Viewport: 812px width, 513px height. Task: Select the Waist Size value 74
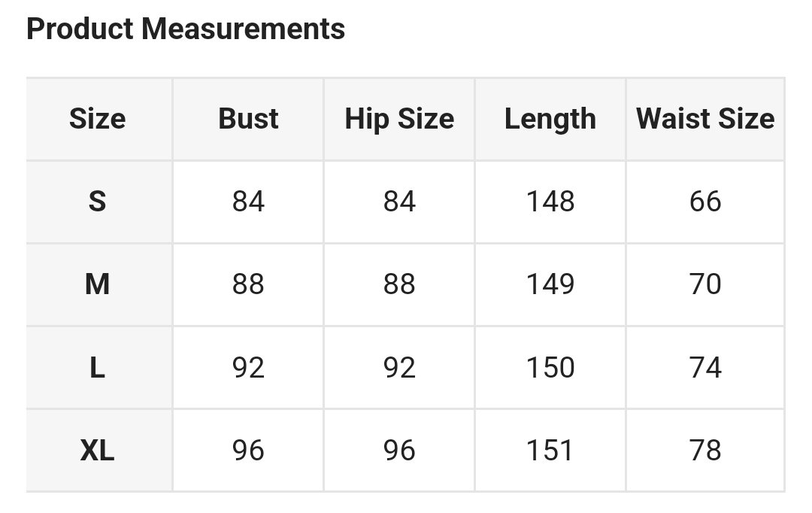pyautogui.click(x=705, y=368)
